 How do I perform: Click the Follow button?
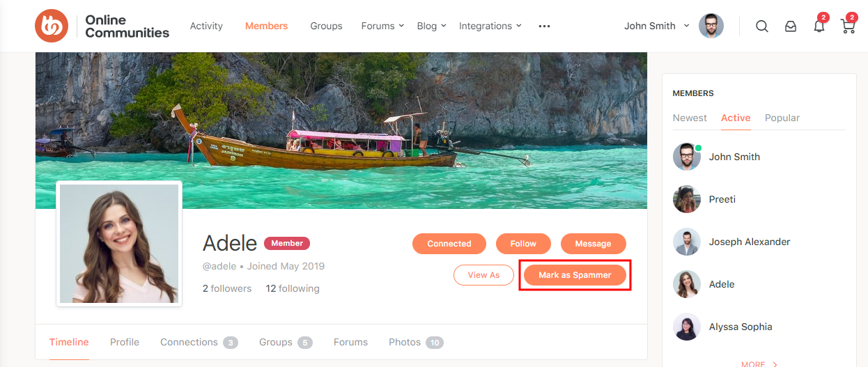523,244
